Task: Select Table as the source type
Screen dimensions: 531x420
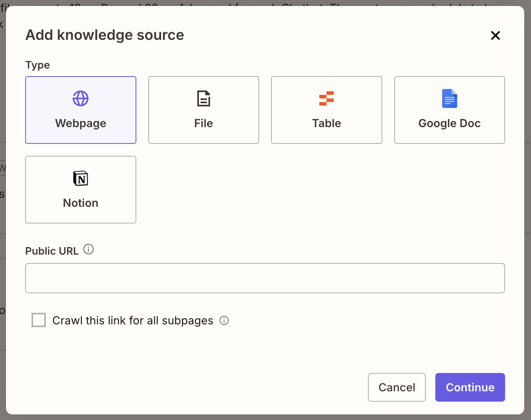Action: click(x=326, y=110)
